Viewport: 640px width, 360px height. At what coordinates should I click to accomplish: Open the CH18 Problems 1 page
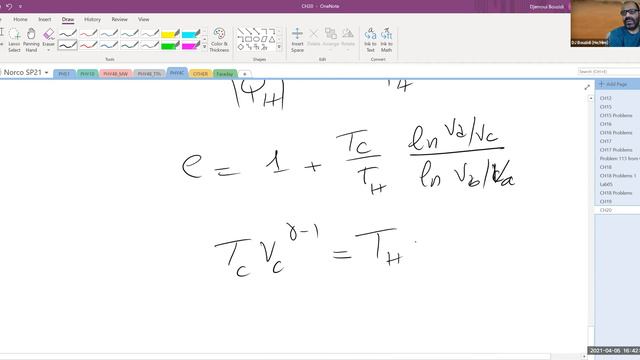tap(618, 176)
